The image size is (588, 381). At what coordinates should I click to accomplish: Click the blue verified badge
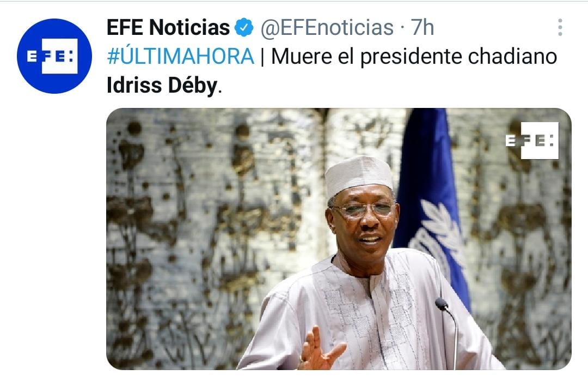point(244,27)
